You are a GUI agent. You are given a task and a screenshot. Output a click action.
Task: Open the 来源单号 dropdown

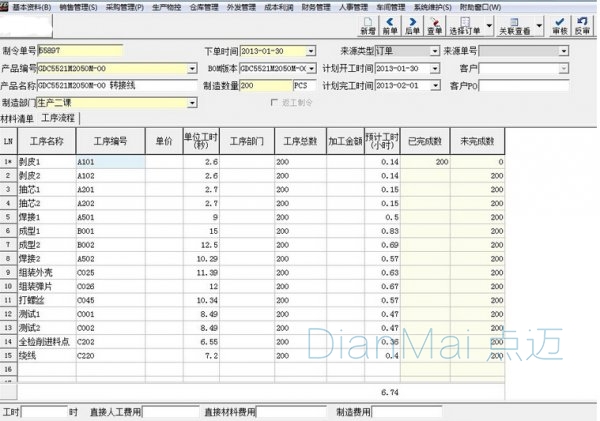[x=564, y=51]
